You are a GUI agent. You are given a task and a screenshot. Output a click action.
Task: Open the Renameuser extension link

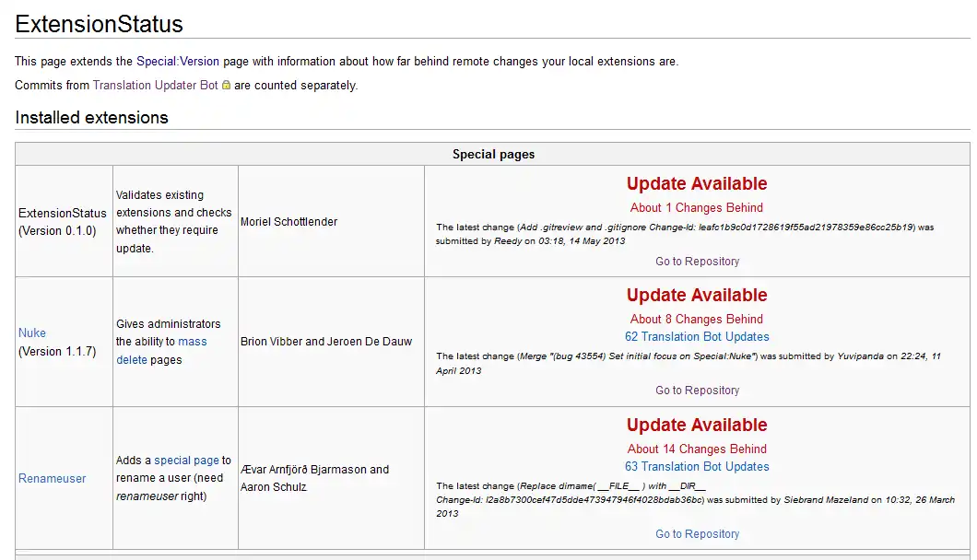click(52, 479)
